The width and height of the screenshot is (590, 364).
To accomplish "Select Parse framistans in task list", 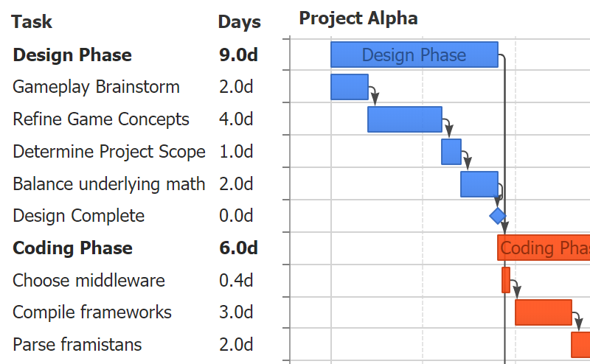I will (x=77, y=345).
